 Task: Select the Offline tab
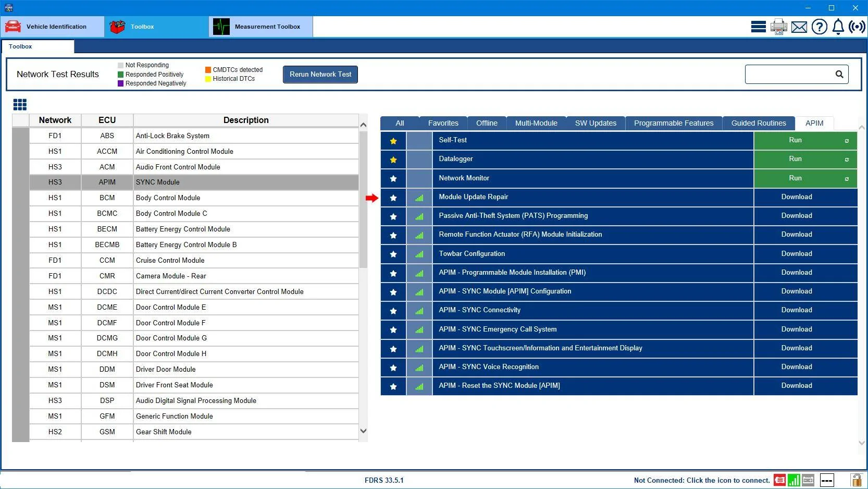point(487,124)
